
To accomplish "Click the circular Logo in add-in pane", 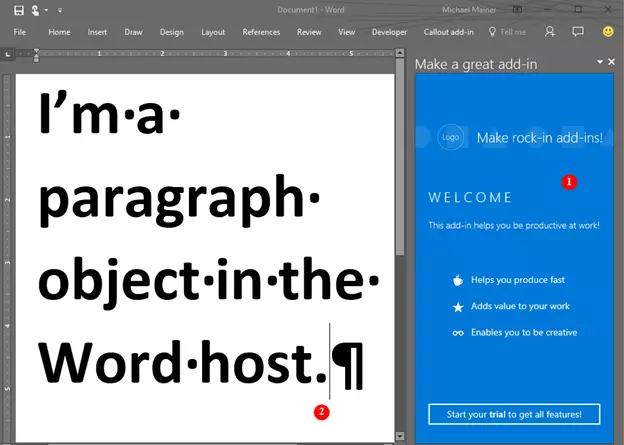I will [x=451, y=137].
